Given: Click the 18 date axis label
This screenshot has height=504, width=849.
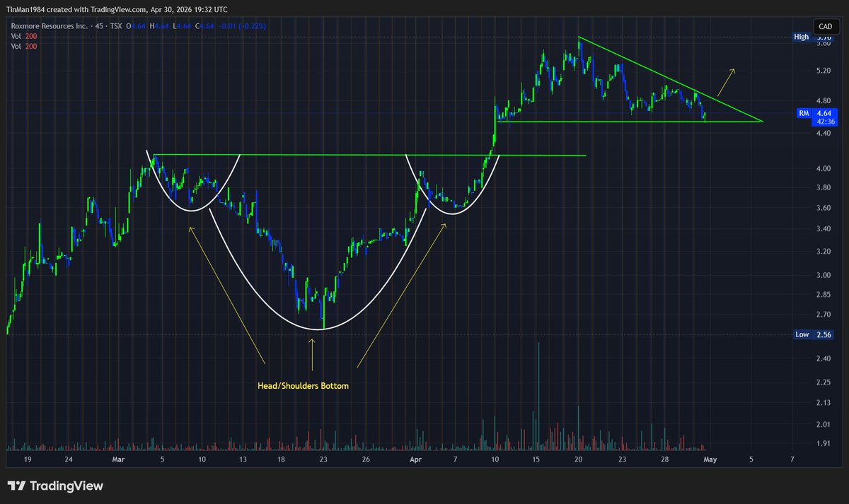Looking at the screenshot, I should tap(281, 459).
